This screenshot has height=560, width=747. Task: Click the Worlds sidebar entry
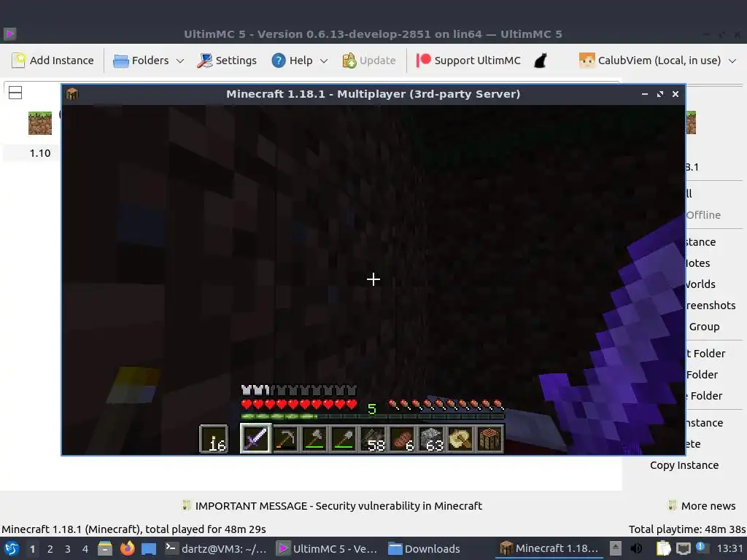pyautogui.click(x=700, y=284)
